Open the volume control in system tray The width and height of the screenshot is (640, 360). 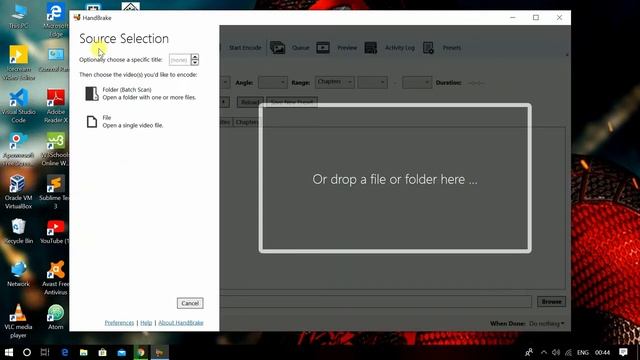coord(556,352)
